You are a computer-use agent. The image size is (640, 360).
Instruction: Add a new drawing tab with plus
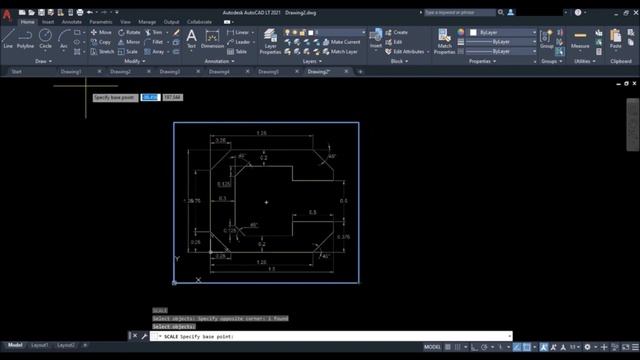[x=360, y=72]
